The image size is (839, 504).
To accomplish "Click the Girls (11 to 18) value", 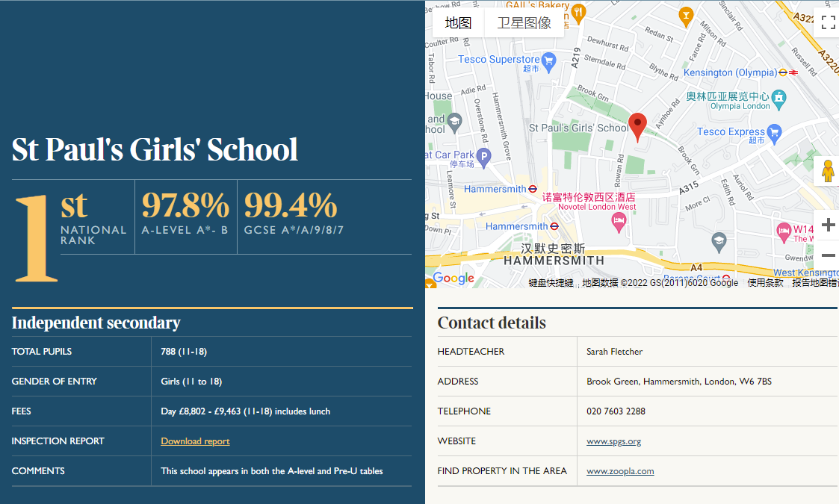I will tap(191, 382).
